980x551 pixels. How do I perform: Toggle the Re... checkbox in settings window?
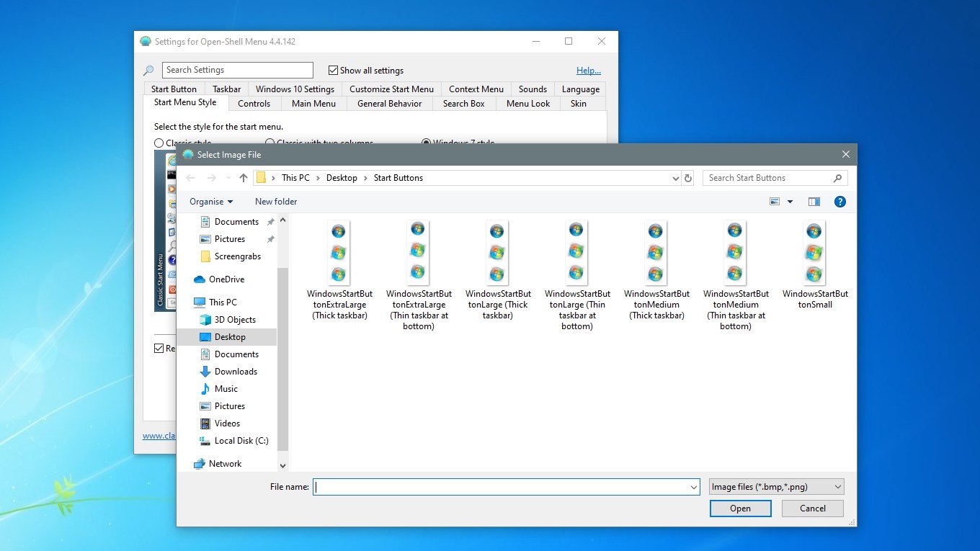[x=159, y=349]
